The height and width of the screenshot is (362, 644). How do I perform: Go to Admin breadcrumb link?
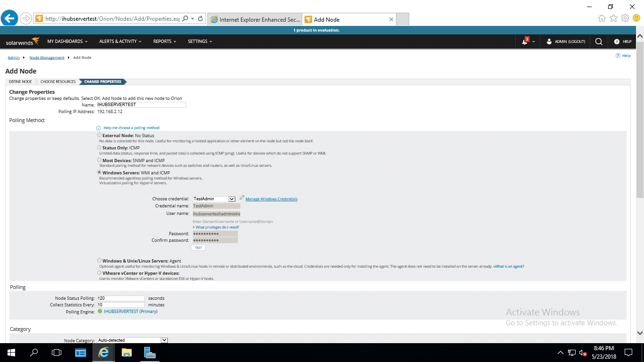(14, 58)
